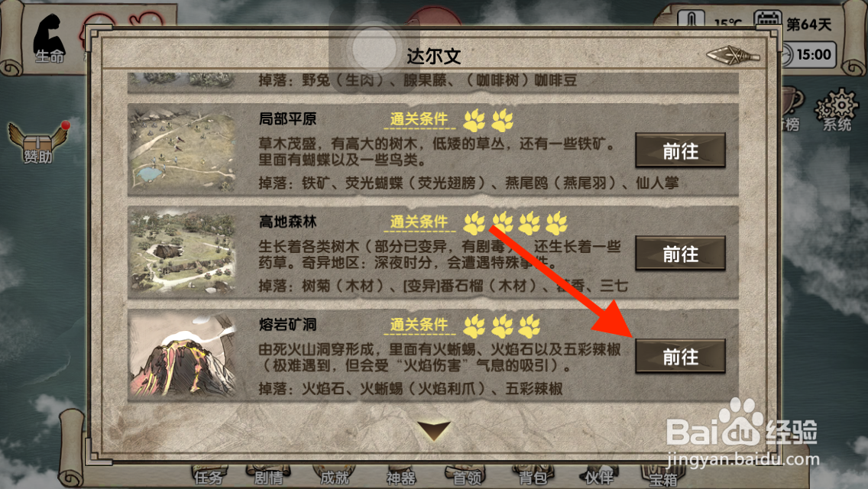This screenshot has height=489, width=868.
Task: Go to 熔岩矿洞 with 前往 button
Action: click(x=680, y=356)
